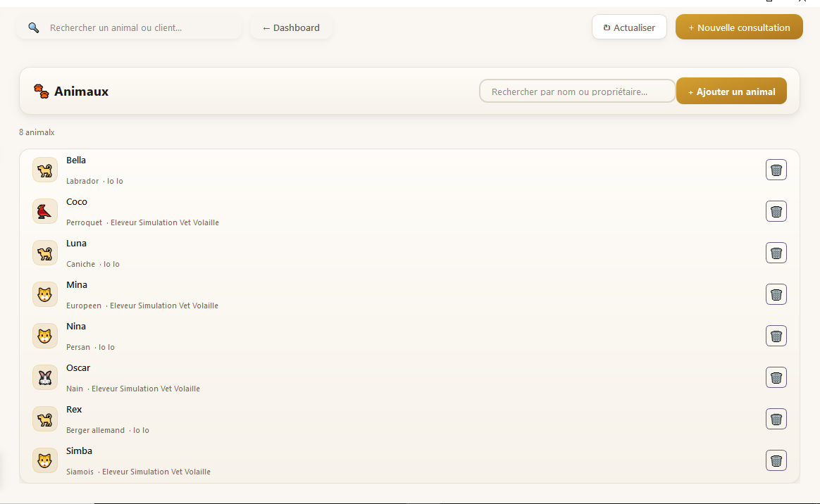Click Simba's cat avatar icon
Screen dimensions: 820x504
pyautogui.click(x=45, y=460)
